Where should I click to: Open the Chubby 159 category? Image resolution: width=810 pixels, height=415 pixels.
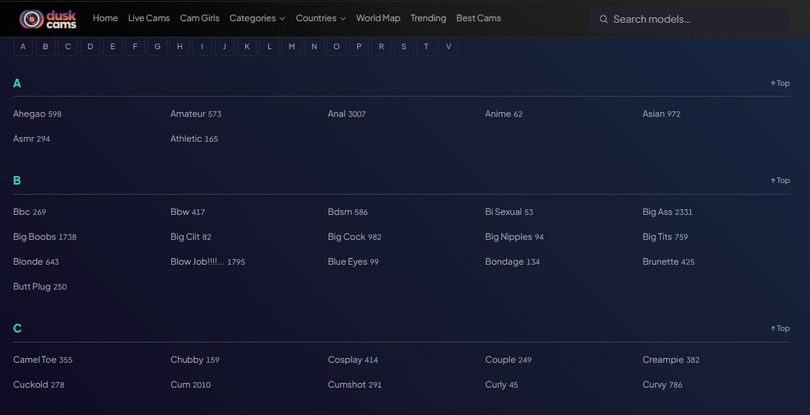(x=195, y=360)
